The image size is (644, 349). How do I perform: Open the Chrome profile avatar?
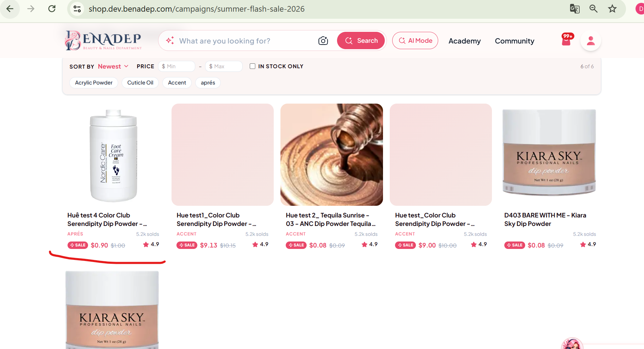640,9
